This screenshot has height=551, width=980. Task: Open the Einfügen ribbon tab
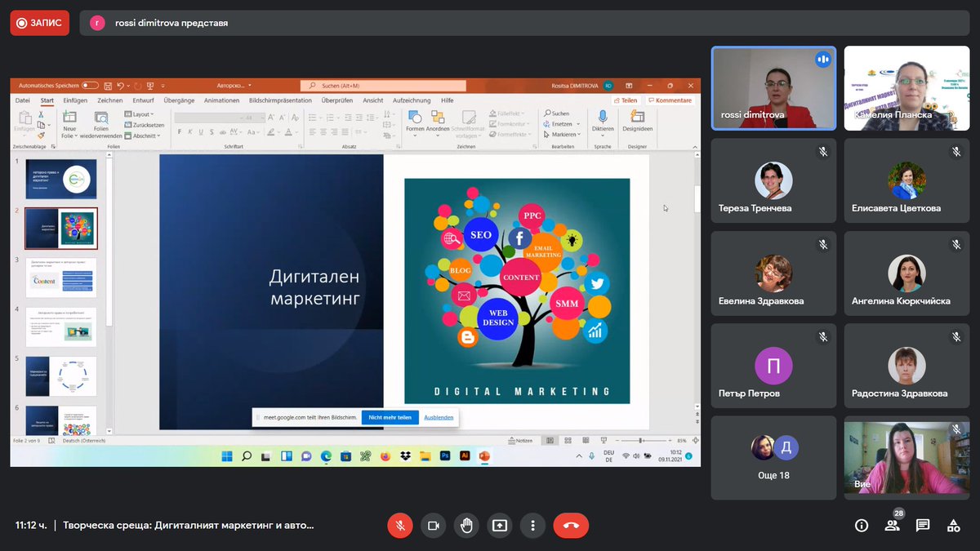coord(75,100)
